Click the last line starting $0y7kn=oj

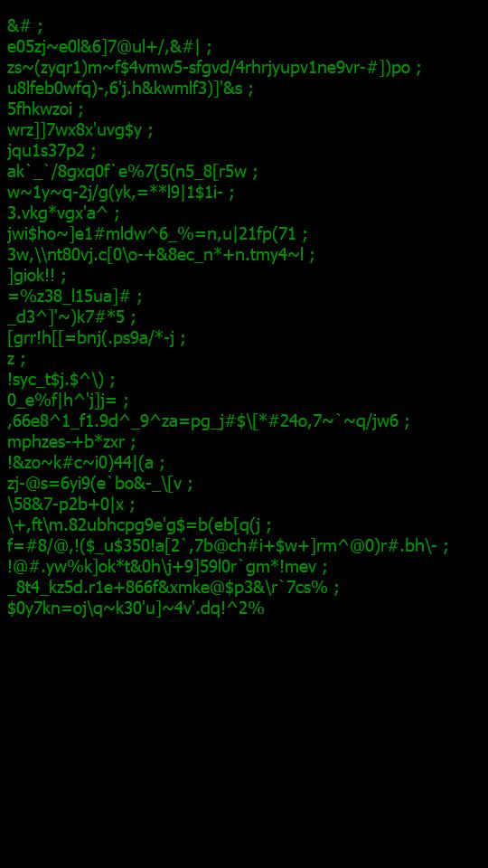(136, 609)
